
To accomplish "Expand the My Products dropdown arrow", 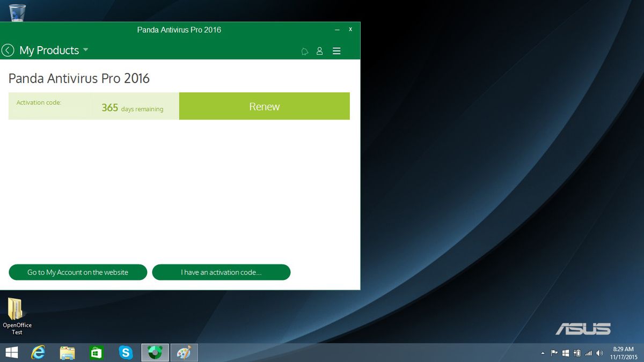I will point(86,50).
